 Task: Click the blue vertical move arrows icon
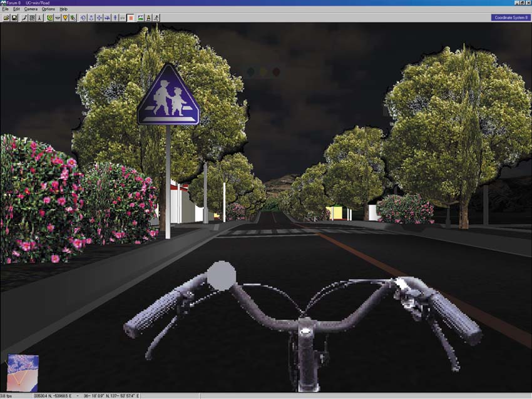(91, 18)
